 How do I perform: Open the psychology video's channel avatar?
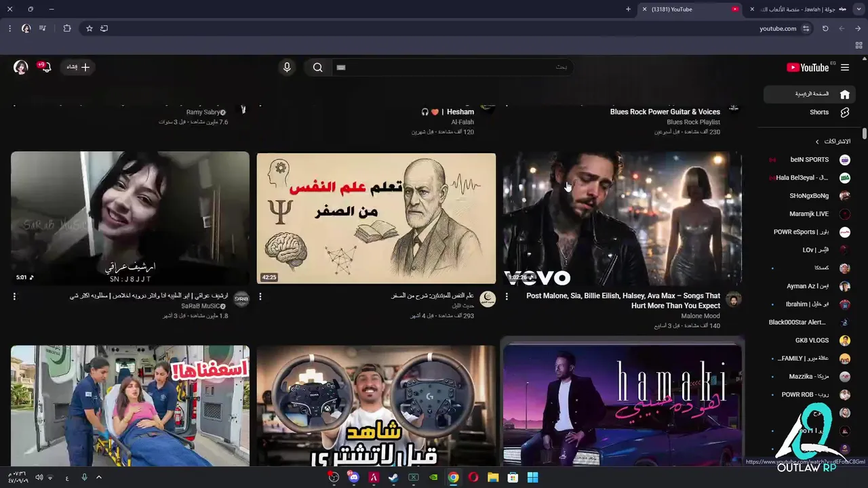[488, 300]
